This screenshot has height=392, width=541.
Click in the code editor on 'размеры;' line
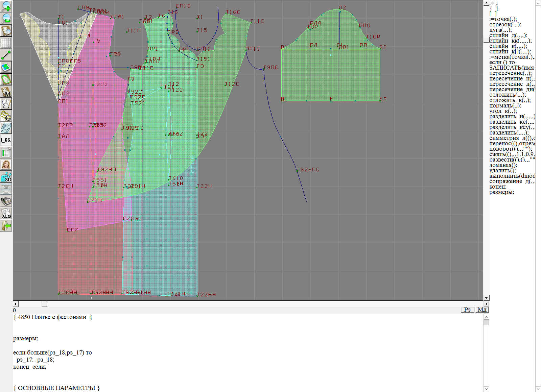[x=26, y=339]
